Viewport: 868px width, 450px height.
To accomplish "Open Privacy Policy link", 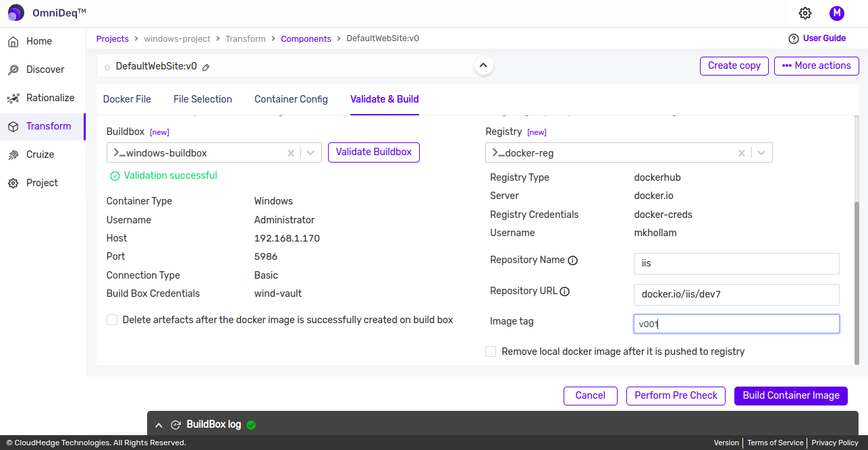I will (x=835, y=443).
